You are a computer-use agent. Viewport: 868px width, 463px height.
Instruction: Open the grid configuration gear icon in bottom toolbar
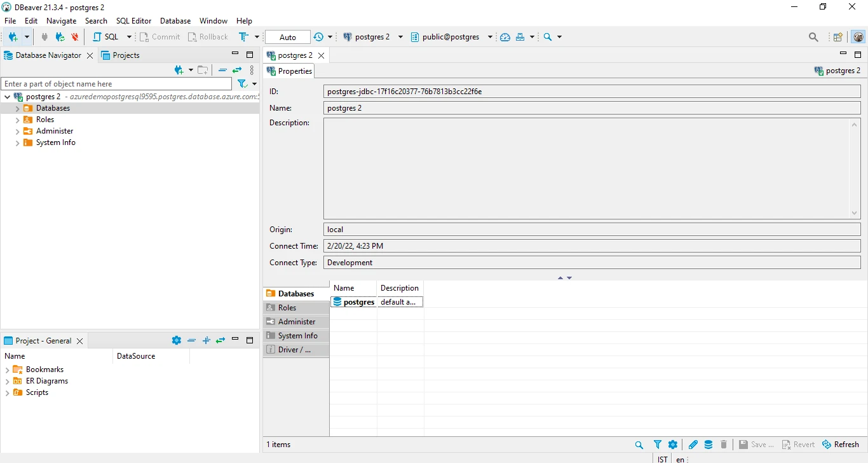click(x=673, y=444)
